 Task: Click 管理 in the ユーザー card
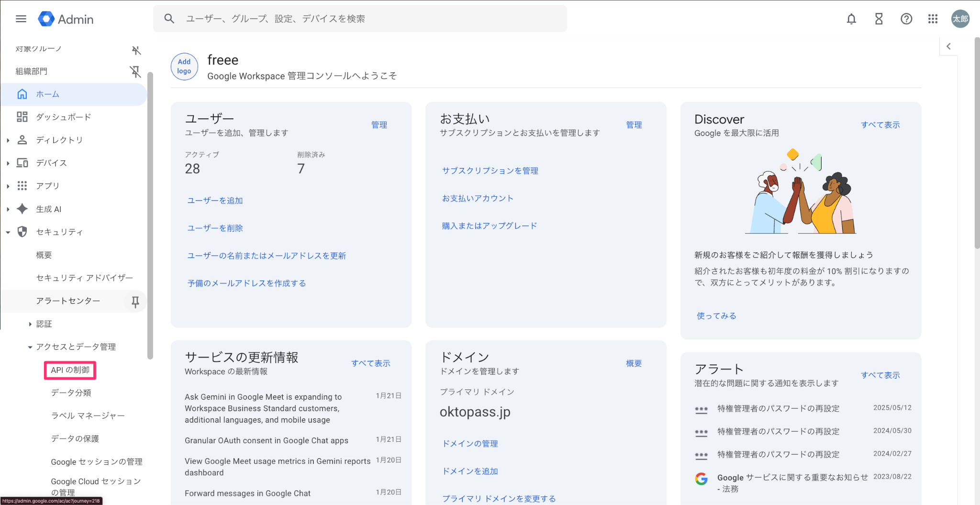pyautogui.click(x=379, y=124)
